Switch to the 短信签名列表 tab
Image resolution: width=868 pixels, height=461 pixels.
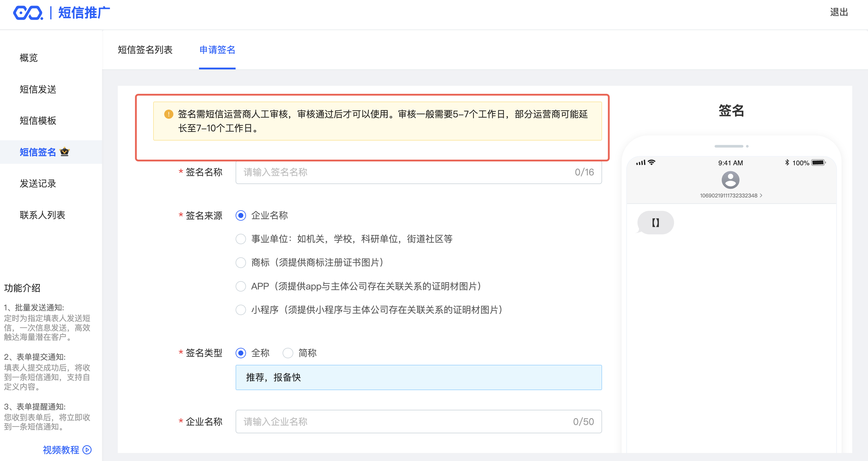145,50
